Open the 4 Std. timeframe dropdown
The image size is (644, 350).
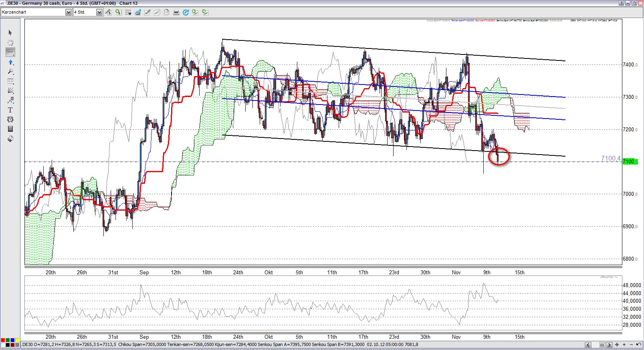pos(99,12)
